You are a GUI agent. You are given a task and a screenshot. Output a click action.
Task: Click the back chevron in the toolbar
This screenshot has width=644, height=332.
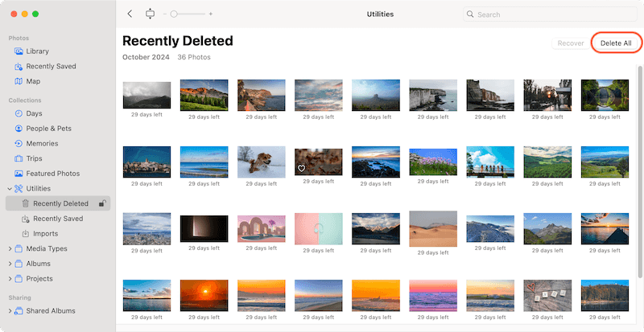pos(130,14)
